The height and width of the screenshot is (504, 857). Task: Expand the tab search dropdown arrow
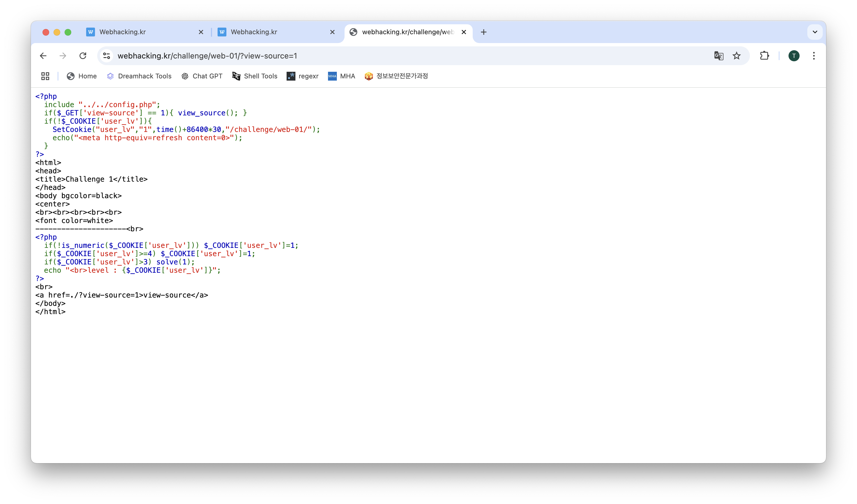coord(815,32)
